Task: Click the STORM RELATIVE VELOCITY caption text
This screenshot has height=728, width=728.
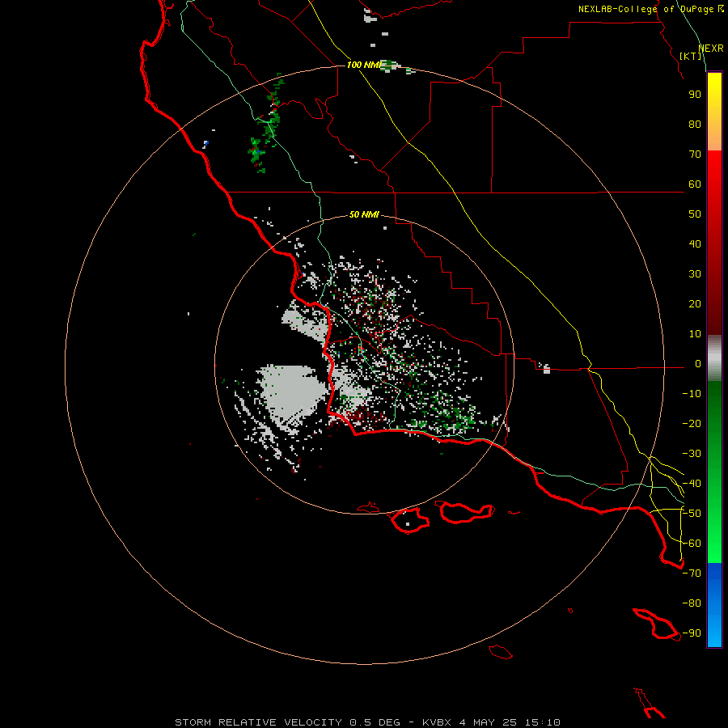Action: [258, 722]
